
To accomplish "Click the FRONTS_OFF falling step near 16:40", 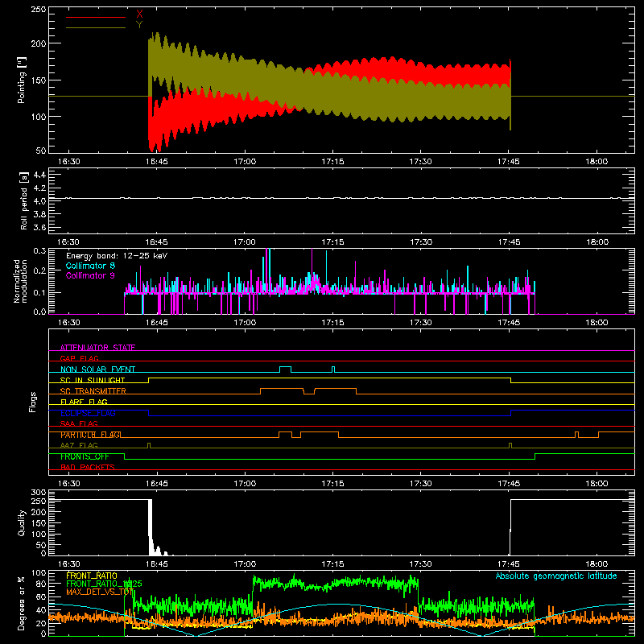I will tap(125, 456).
